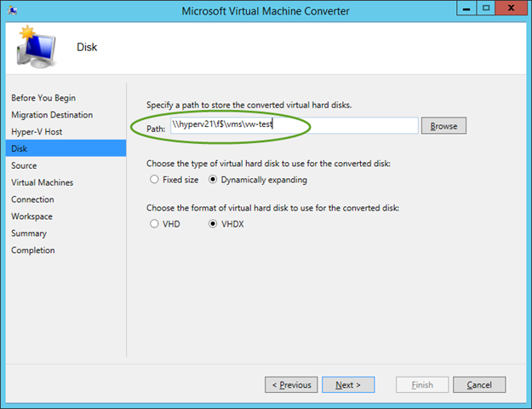Go to Migration Destination step
532x409 pixels.
[52, 115]
